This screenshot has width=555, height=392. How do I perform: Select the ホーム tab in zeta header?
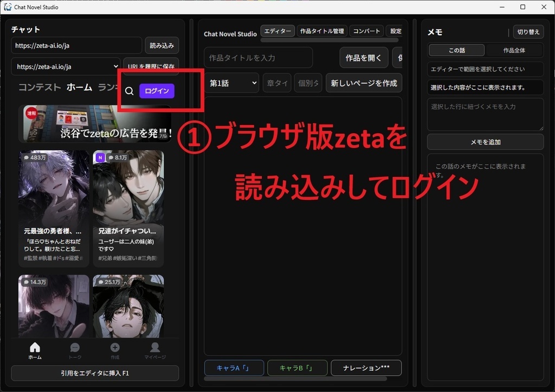pos(79,87)
